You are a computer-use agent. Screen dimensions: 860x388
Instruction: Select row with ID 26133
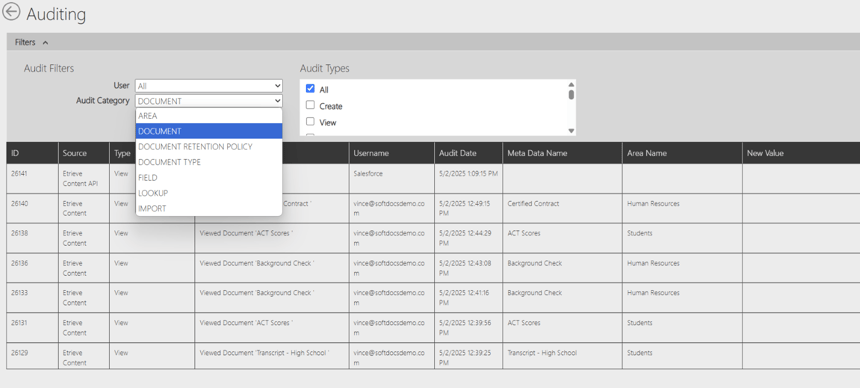click(433, 297)
